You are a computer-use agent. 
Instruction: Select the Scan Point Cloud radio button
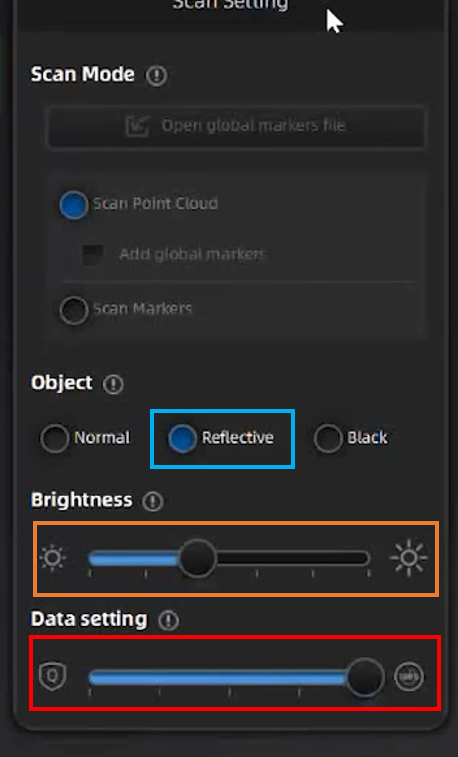(74, 205)
